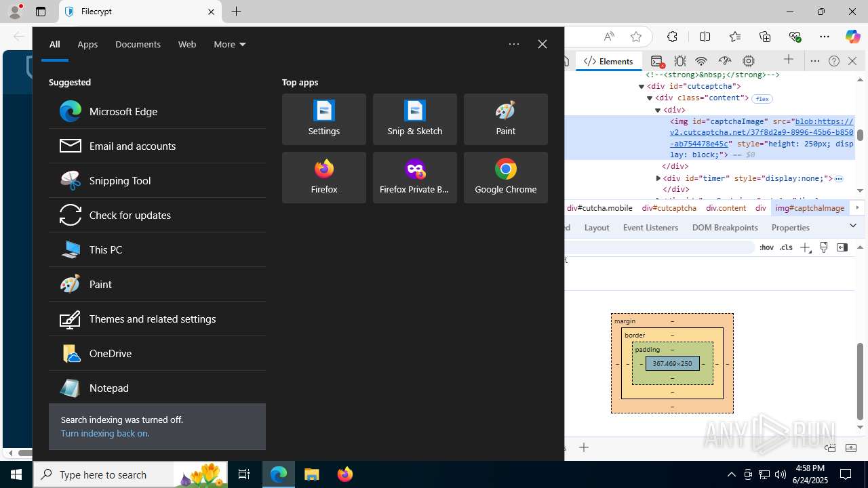
Task: Launch Firefox tile in Top apps
Action: [324, 178]
